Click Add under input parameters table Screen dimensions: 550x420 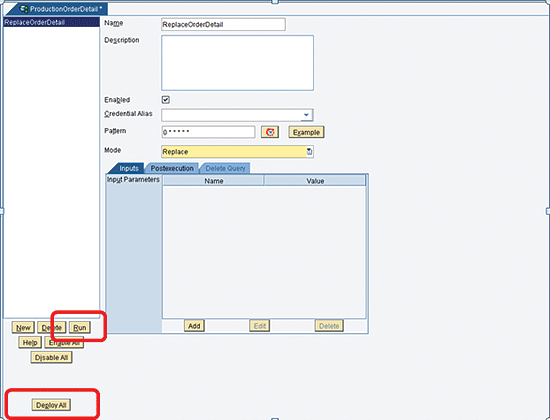[x=194, y=326]
